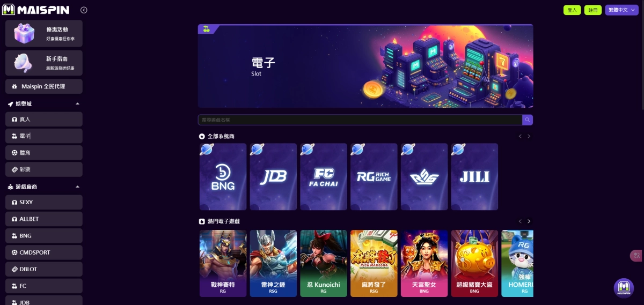Collapse the sidebar with the arrow icon
The width and height of the screenshot is (644, 305).
click(84, 10)
